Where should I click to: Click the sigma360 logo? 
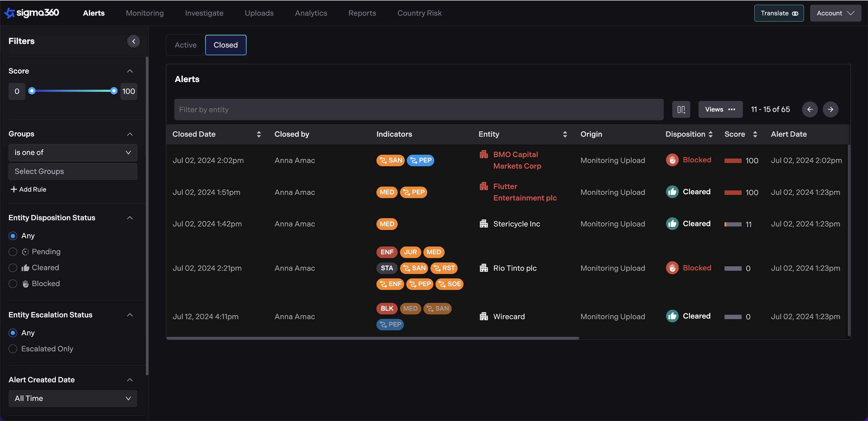click(32, 13)
